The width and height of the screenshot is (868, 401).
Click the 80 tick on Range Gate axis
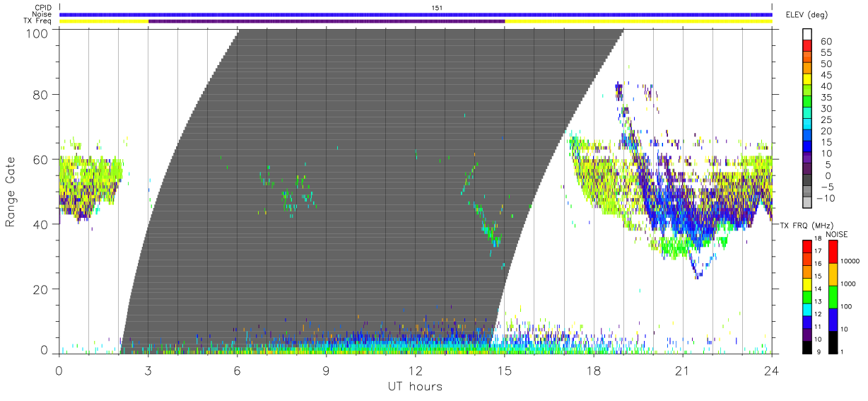coord(40,94)
